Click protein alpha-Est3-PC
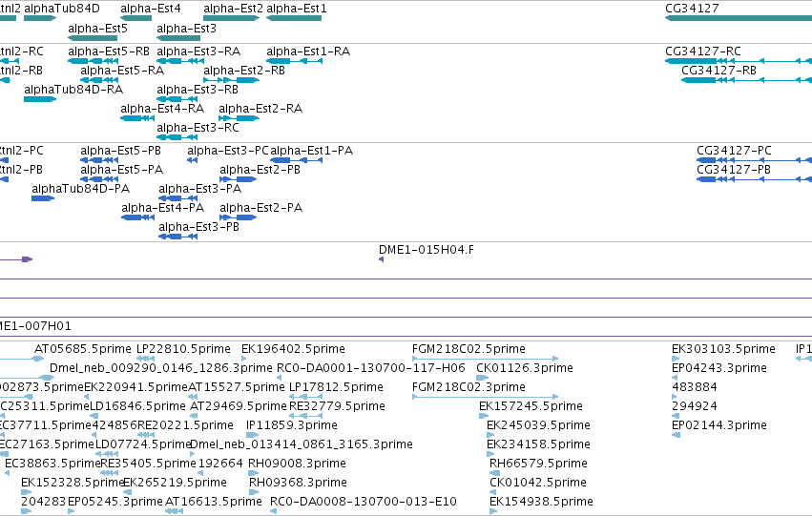Viewport: 812px width, 516px height. pos(192,160)
